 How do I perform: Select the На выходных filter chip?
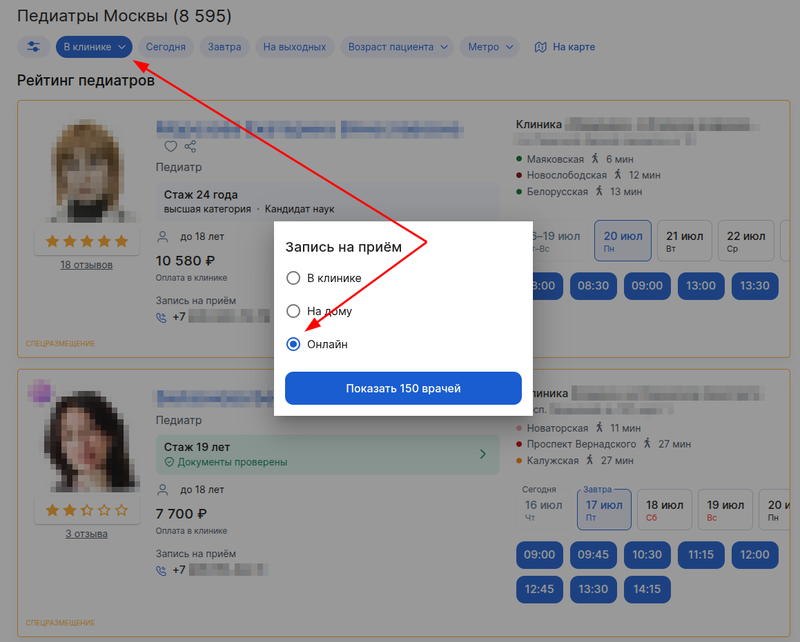294,47
